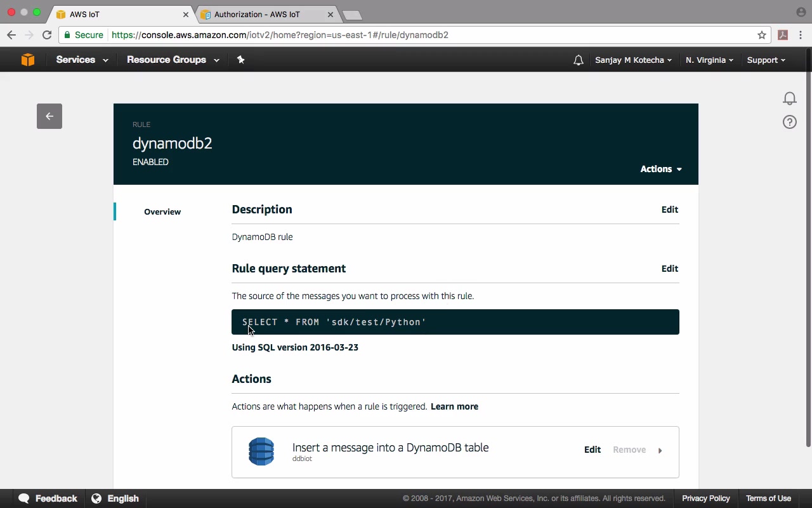Open help question mark icon
The image size is (812, 508).
pyautogui.click(x=789, y=122)
